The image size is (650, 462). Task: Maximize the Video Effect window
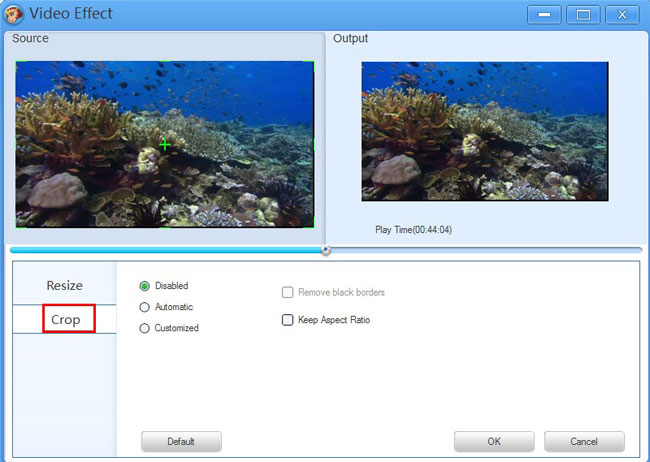[583, 15]
